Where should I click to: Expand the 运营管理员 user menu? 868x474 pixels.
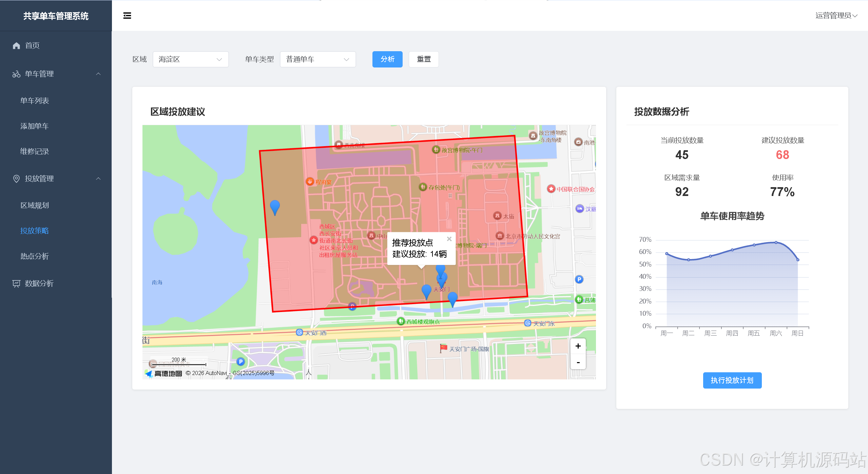click(836, 16)
